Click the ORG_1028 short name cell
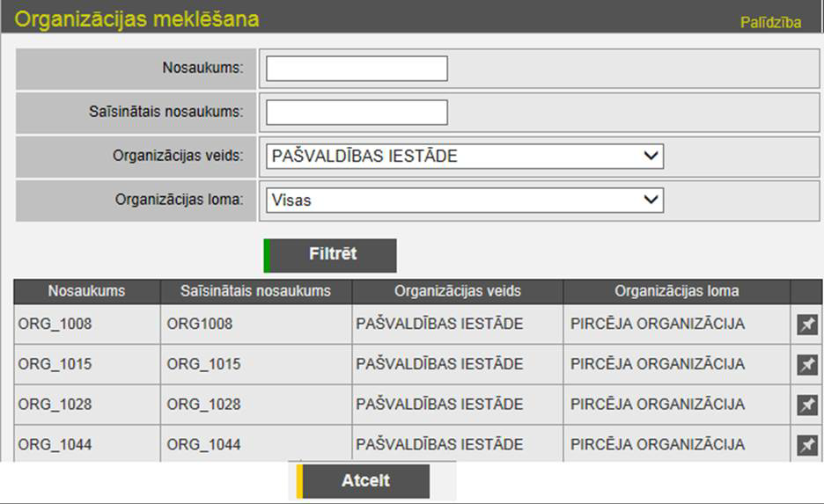This screenshot has width=824, height=504. pos(203,405)
